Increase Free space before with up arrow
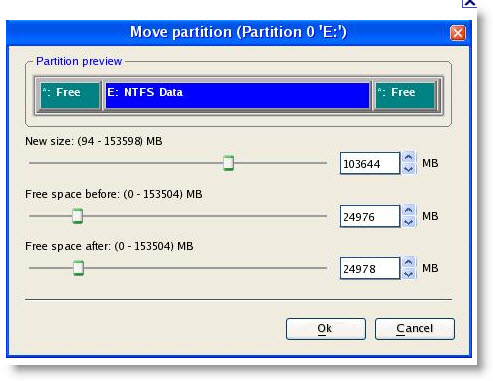The width and height of the screenshot is (493, 381). (409, 210)
